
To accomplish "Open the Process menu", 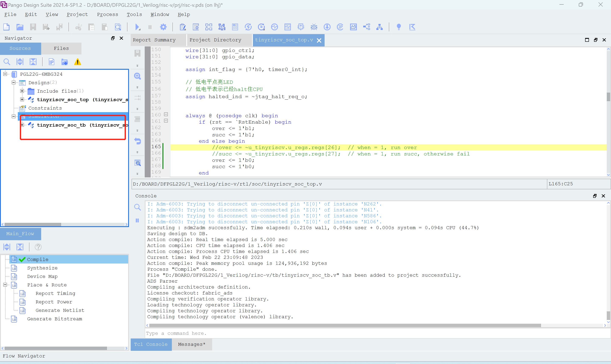I will pos(108,14).
